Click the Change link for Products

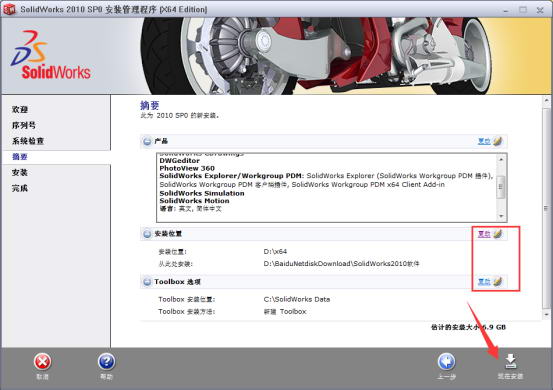(x=484, y=141)
